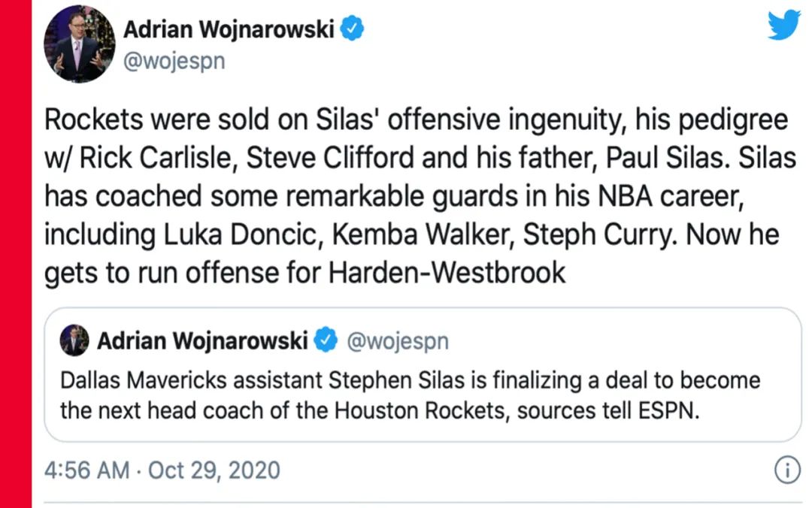Open the quoted tweet about Stephen Silas
Viewport: 812px width, 508px height.
click(421, 395)
